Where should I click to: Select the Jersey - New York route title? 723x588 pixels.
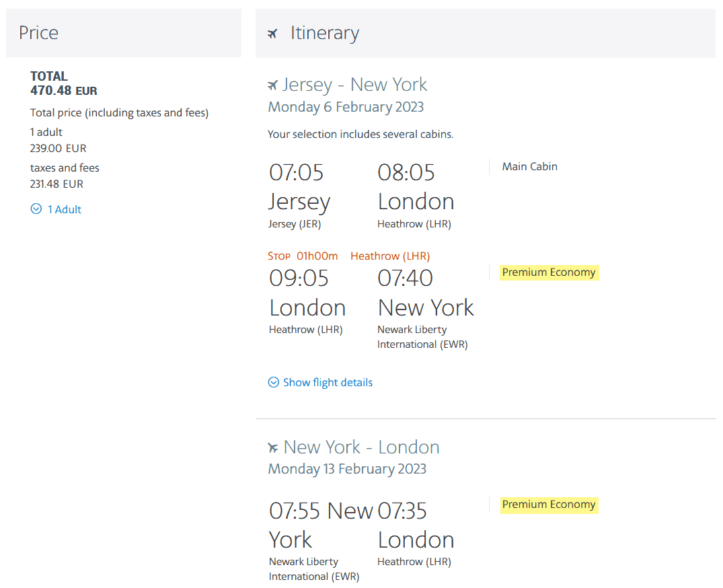(354, 85)
